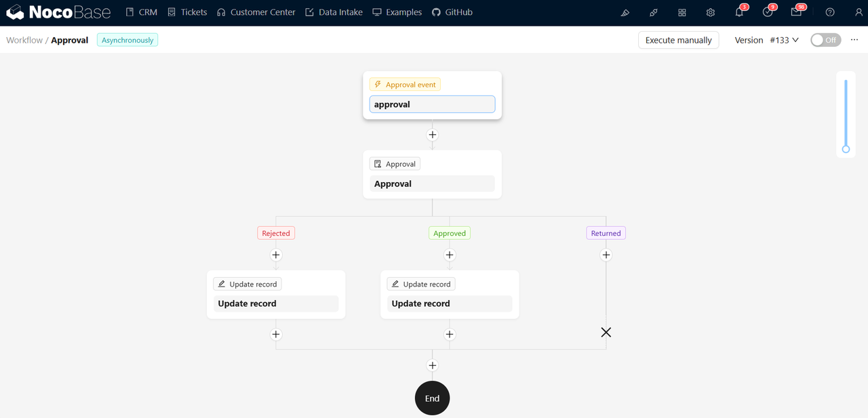Add node below the approval trigger
Screen dimensions: 868x418
[x=432, y=135]
